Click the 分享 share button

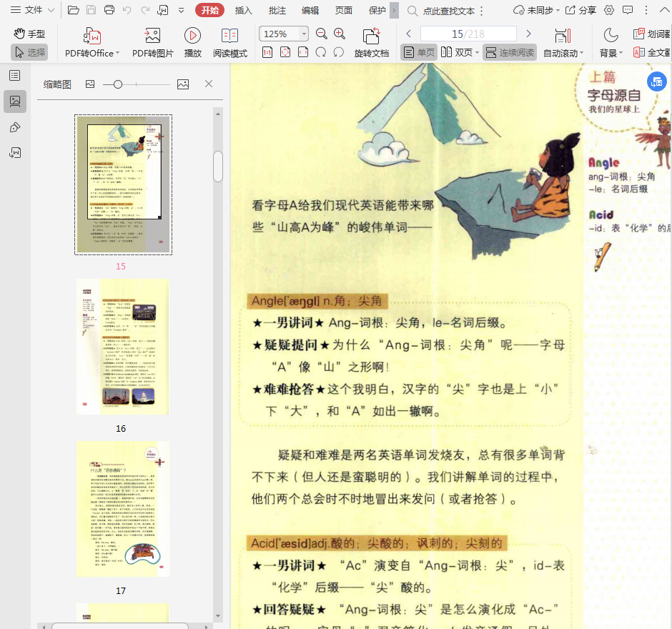(580, 10)
